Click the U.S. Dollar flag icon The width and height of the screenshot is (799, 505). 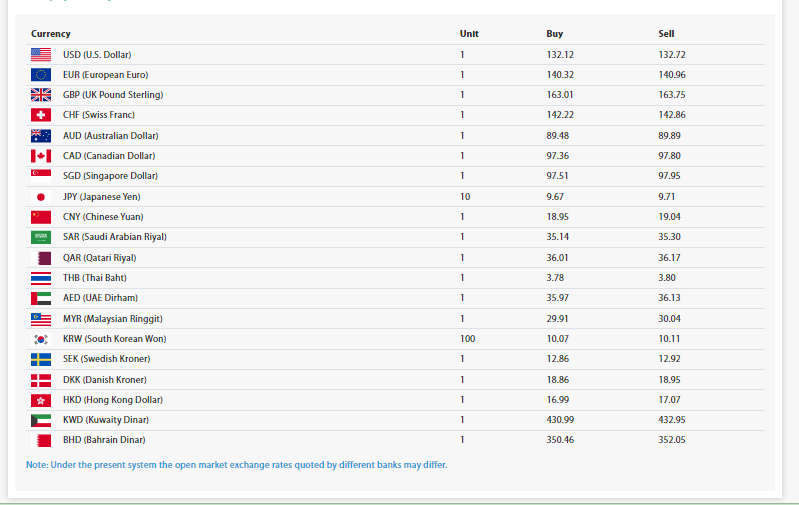(x=41, y=54)
